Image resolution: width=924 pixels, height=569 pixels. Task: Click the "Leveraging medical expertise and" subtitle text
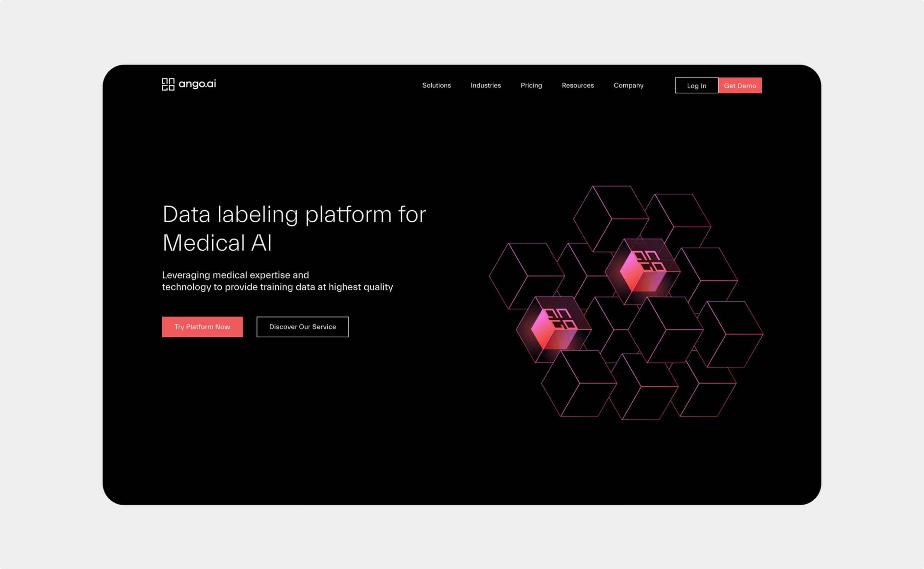click(235, 275)
